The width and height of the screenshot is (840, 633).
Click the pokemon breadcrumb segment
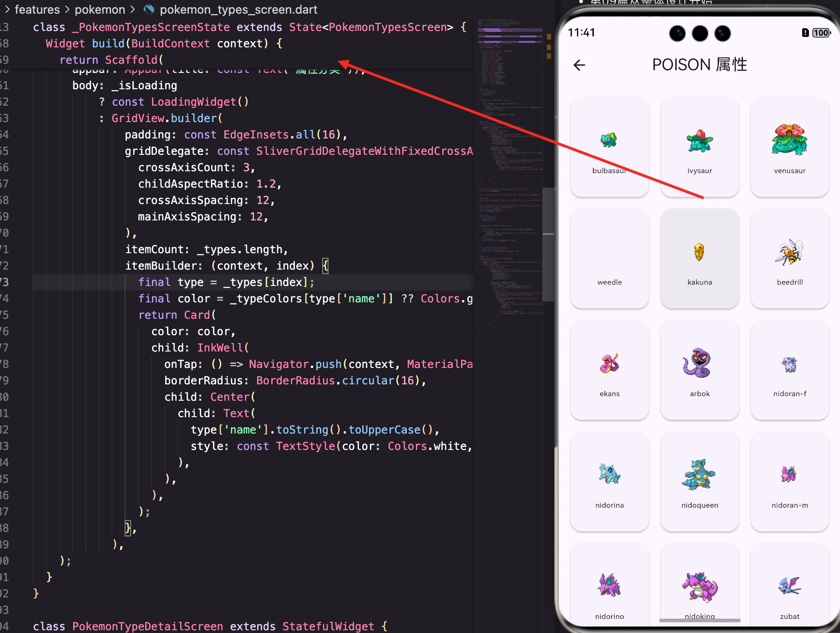click(100, 10)
